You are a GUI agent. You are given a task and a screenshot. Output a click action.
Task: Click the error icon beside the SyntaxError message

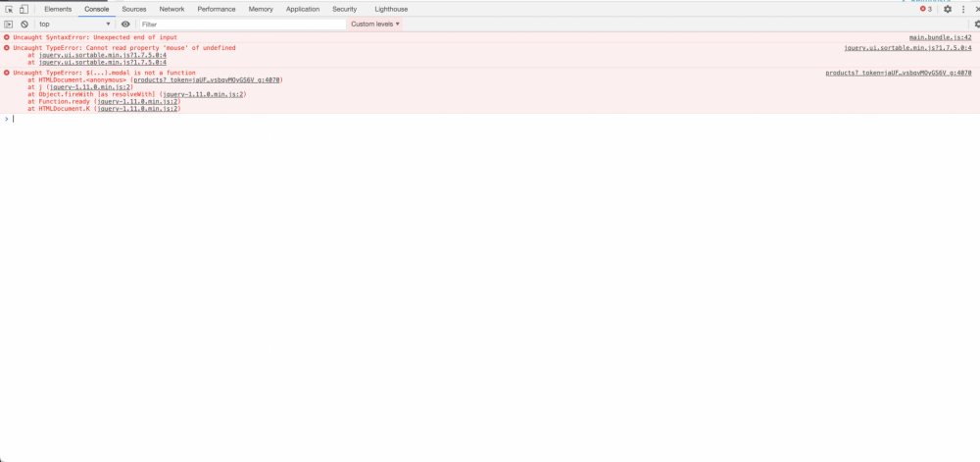[x=7, y=37]
